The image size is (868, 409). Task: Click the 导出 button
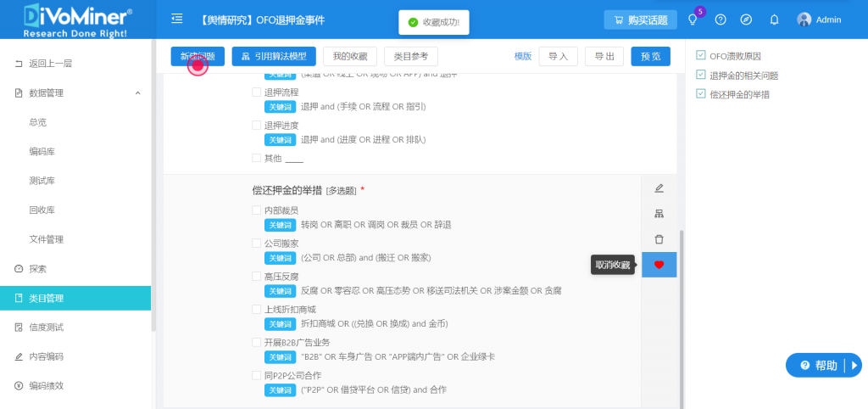click(604, 56)
